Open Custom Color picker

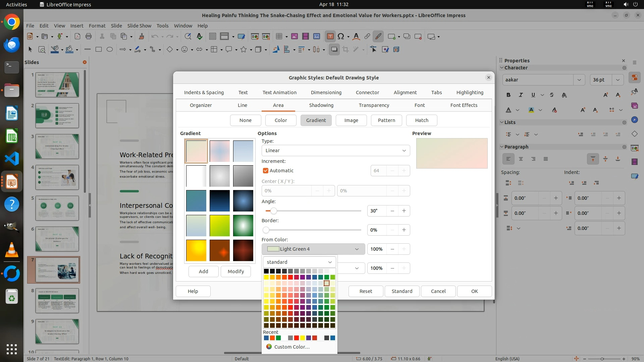pyautogui.click(x=291, y=347)
